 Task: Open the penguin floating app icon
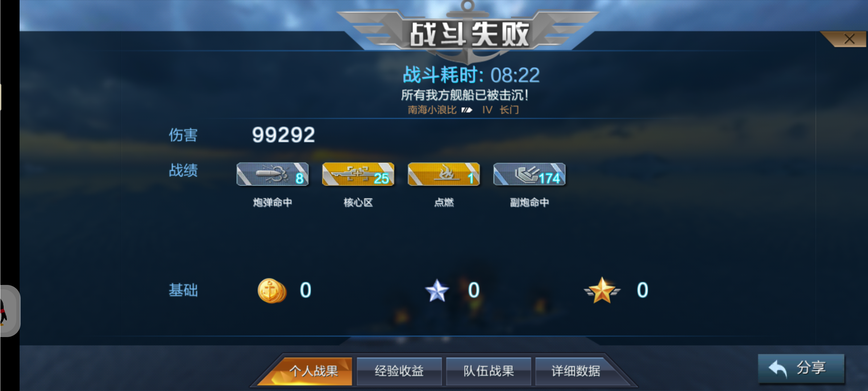click(x=9, y=311)
